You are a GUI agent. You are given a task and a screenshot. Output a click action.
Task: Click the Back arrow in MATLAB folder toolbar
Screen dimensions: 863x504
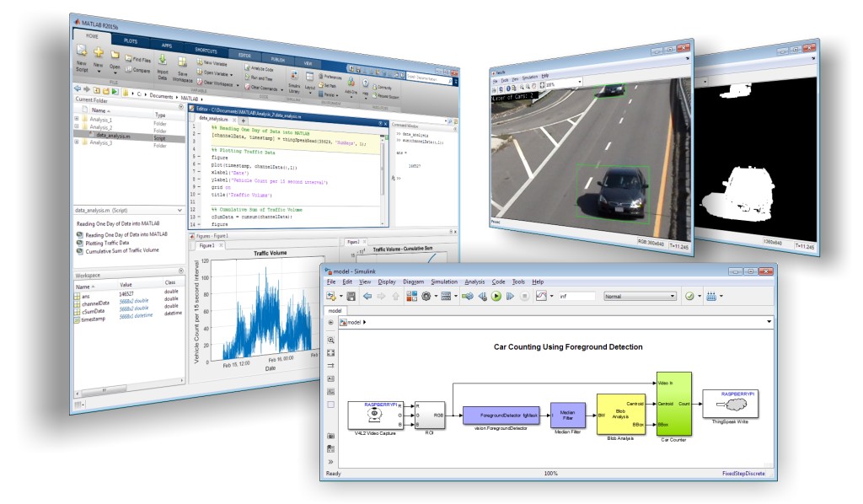pyautogui.click(x=78, y=88)
